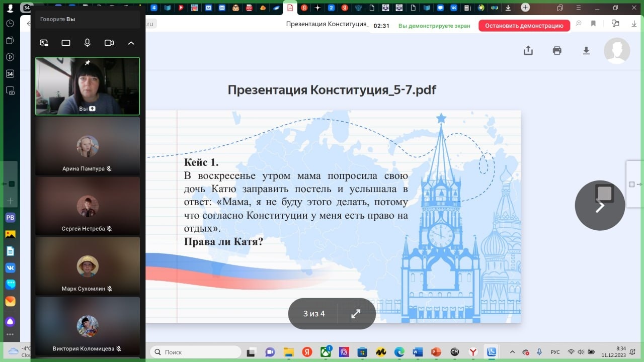This screenshot has height=362, width=644.
Task: Open Microsoft Edge from the taskbar
Action: (x=399, y=352)
